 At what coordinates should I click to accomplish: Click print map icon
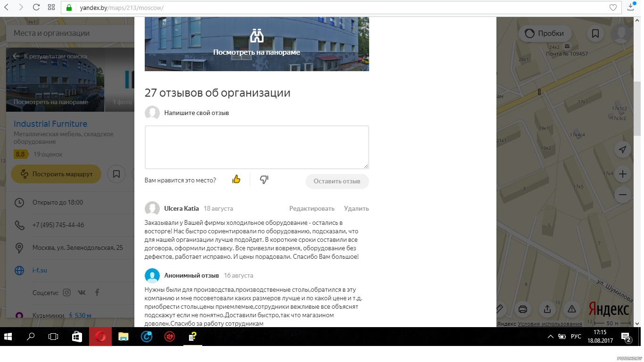pyautogui.click(x=522, y=309)
